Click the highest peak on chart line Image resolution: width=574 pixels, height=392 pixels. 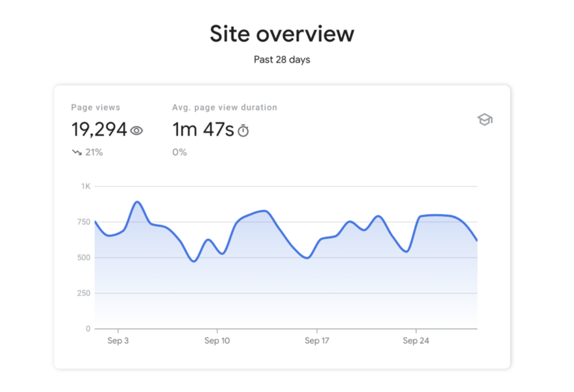pyautogui.click(x=137, y=202)
